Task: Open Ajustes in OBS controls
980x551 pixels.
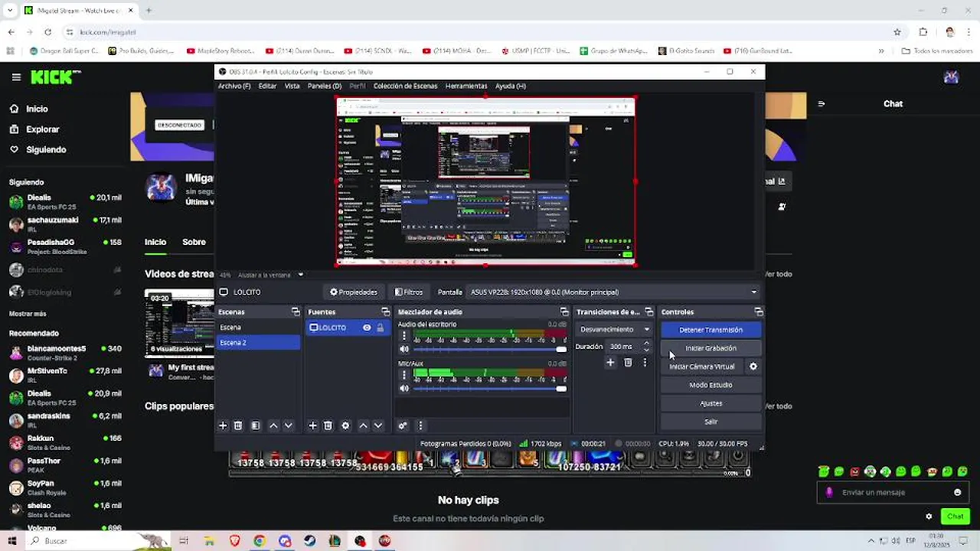Action: coord(710,403)
